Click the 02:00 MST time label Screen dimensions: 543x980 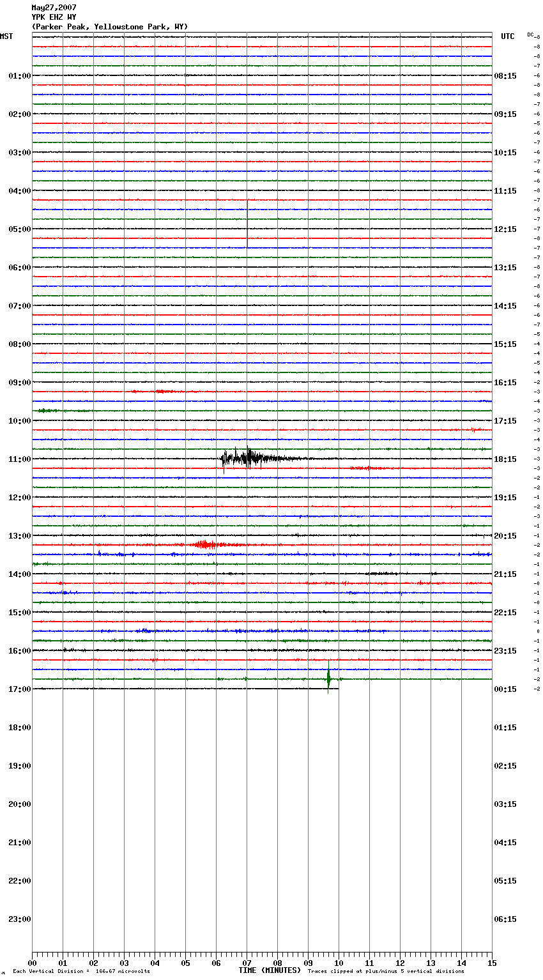point(20,114)
